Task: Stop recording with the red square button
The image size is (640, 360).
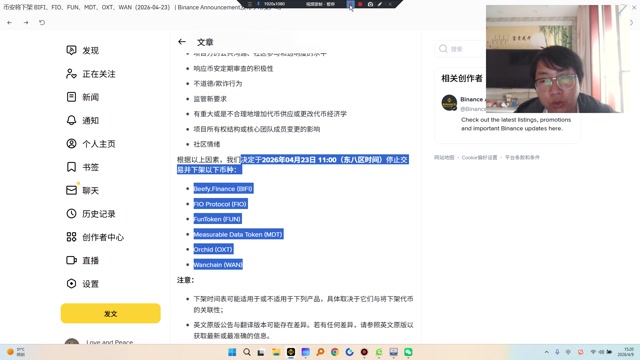Action: [360, 4]
